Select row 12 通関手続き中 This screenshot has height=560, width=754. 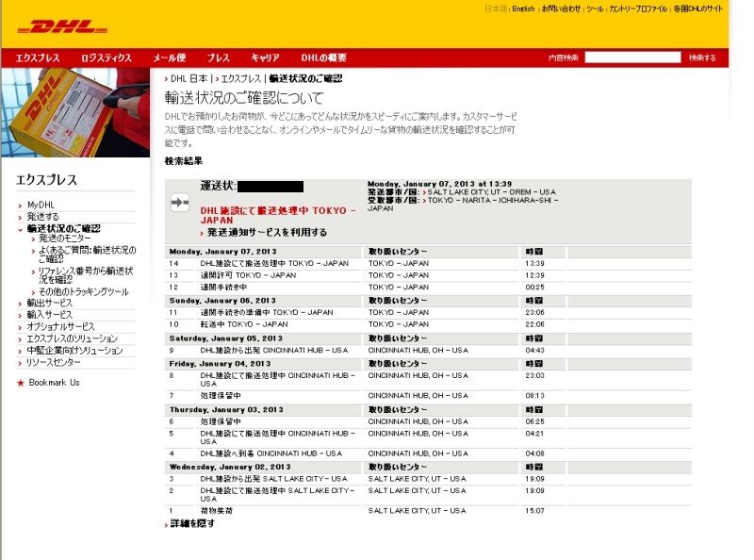coord(428,288)
